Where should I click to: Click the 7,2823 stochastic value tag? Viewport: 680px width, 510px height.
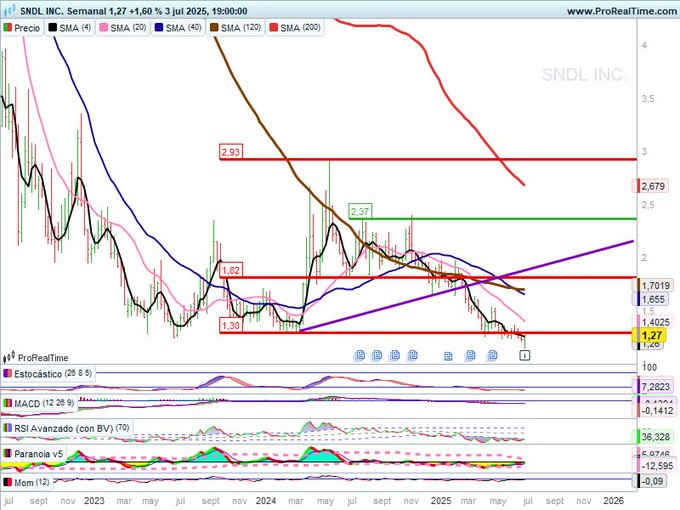pyautogui.click(x=654, y=386)
